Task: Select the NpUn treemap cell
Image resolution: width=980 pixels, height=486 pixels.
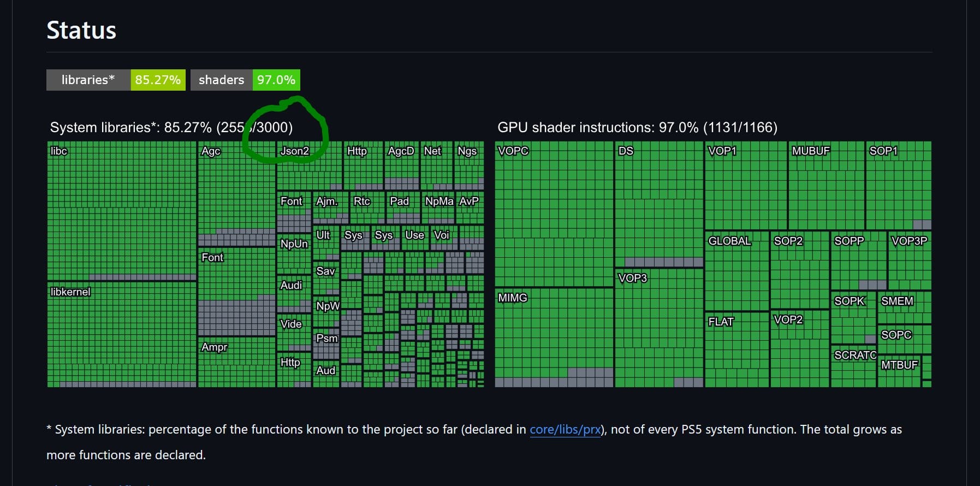Action: [x=294, y=254]
